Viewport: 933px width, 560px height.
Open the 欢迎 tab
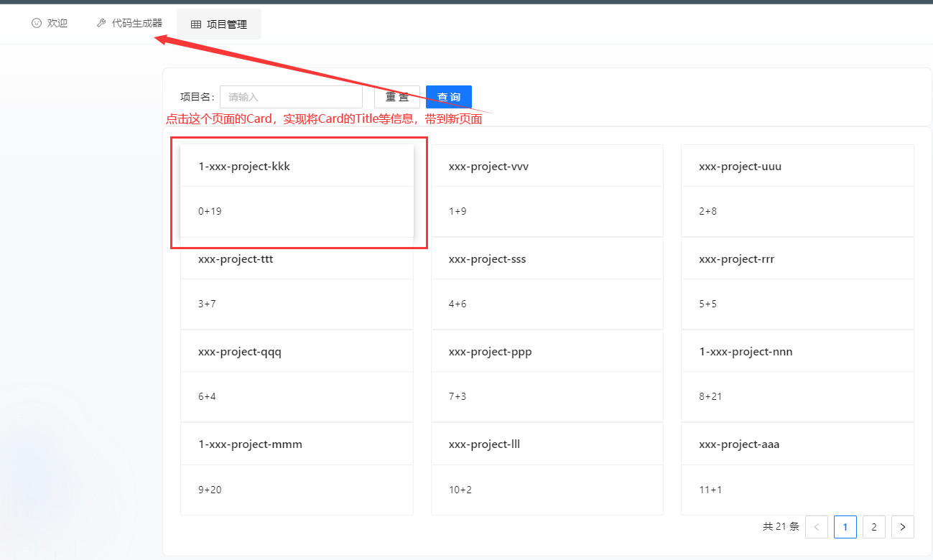(50, 23)
